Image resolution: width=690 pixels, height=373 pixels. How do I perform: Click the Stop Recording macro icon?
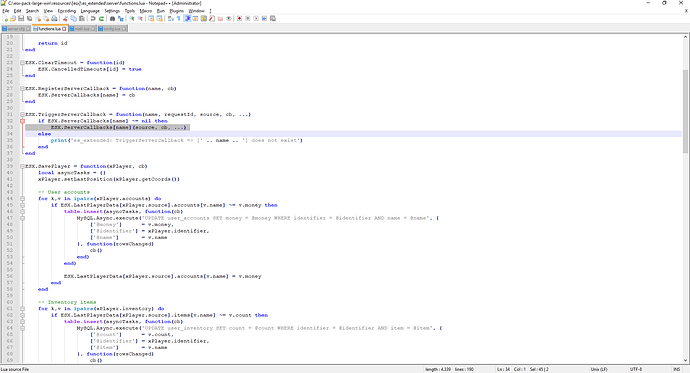(x=248, y=18)
